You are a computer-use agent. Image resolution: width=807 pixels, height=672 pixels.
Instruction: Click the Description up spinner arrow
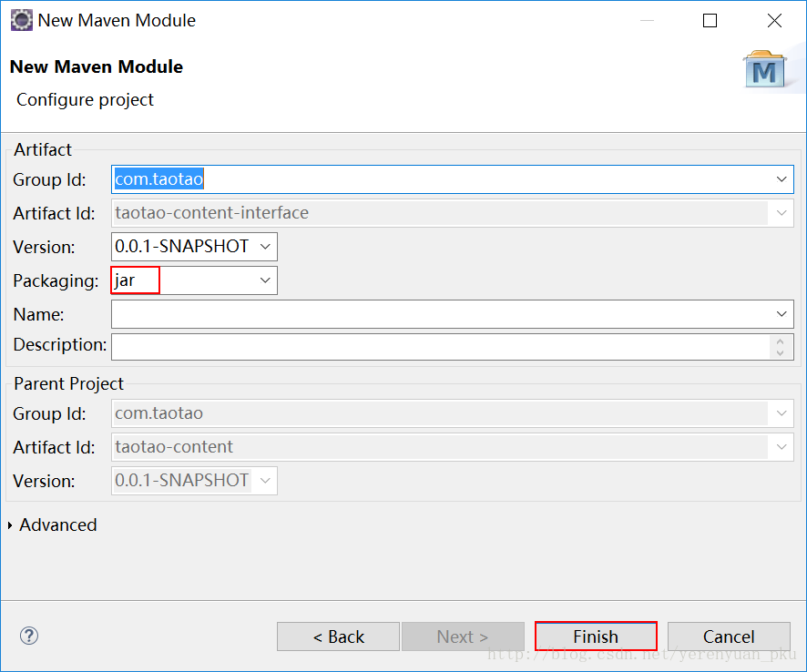click(x=781, y=341)
